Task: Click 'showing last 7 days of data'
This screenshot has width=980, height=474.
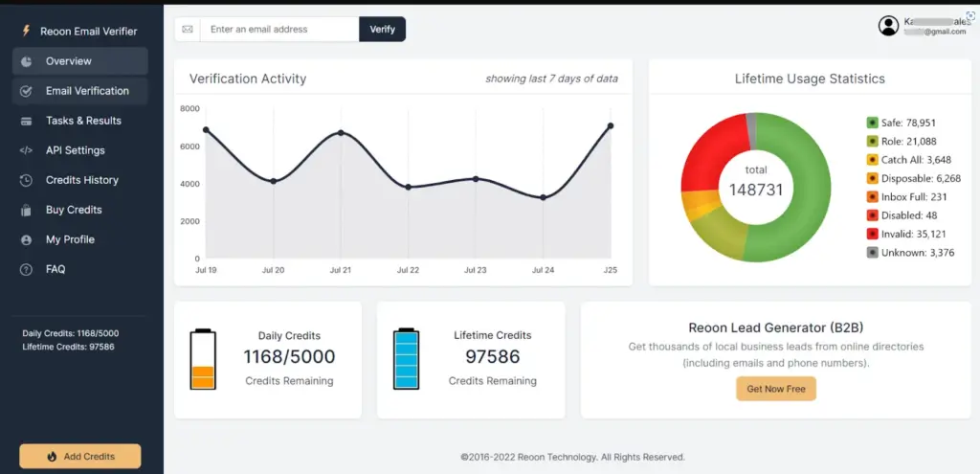Action: pyautogui.click(x=551, y=79)
